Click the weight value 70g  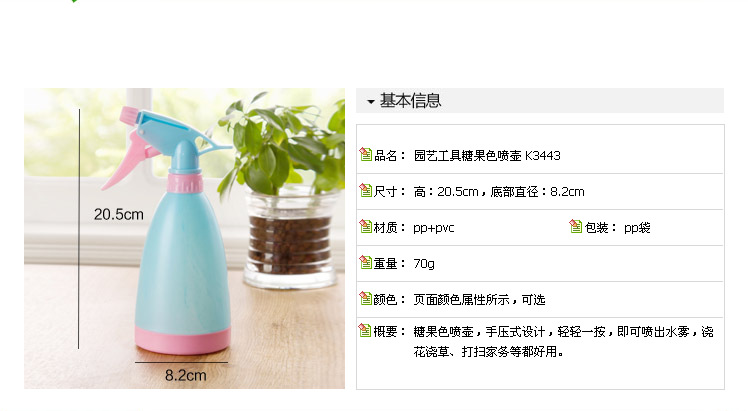pyautogui.click(x=424, y=264)
